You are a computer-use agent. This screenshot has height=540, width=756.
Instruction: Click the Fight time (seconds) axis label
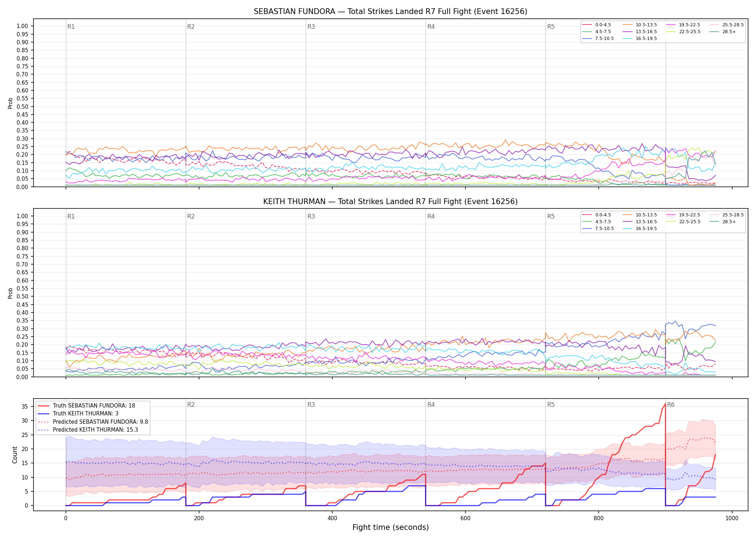391,527
